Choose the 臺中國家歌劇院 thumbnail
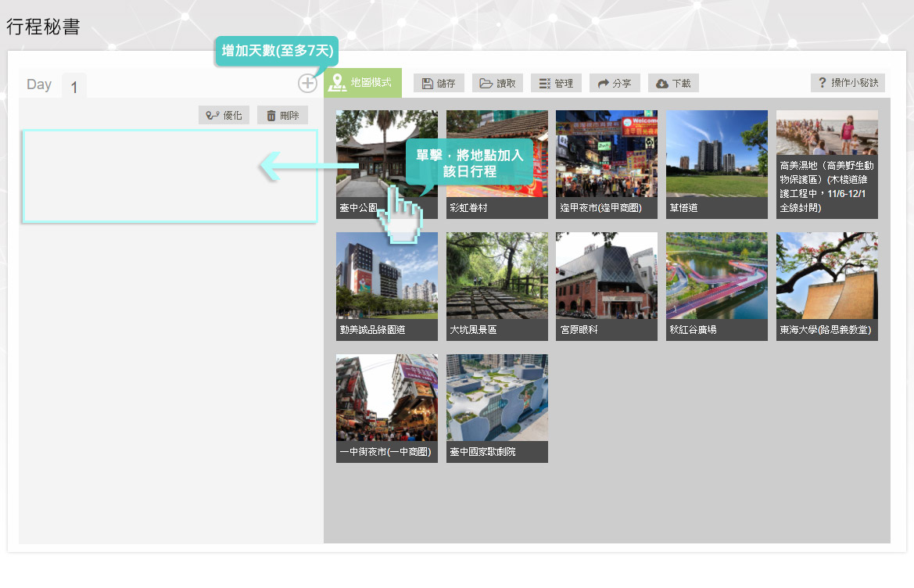914x588 pixels. (496, 408)
